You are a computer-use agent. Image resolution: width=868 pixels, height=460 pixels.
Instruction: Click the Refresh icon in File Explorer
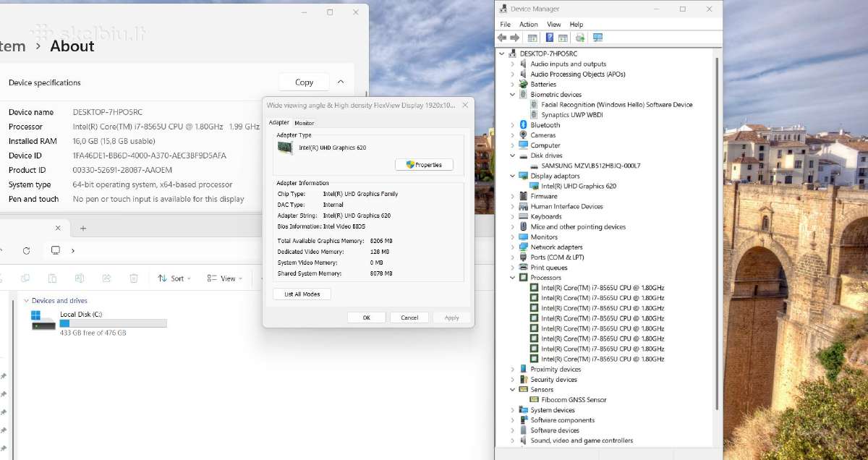(26, 251)
